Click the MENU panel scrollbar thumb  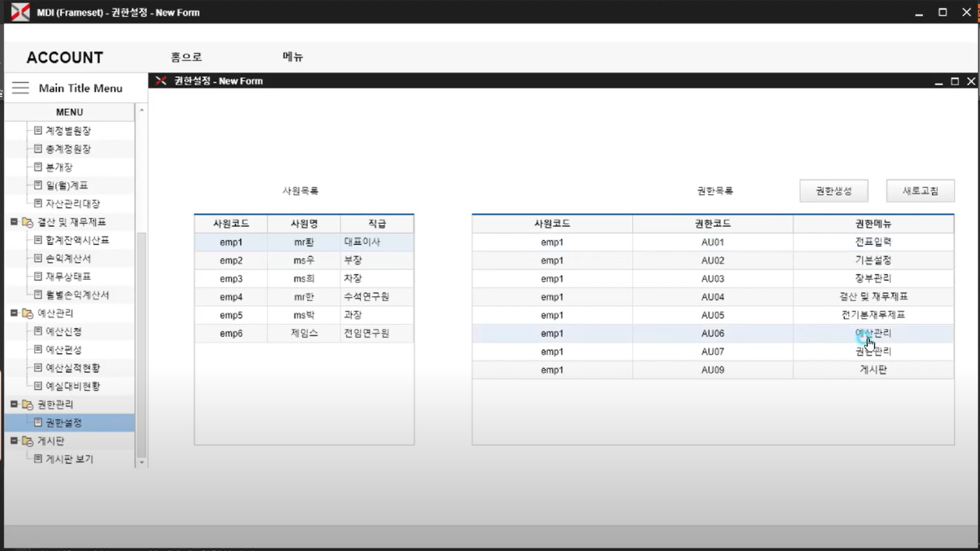142,345
